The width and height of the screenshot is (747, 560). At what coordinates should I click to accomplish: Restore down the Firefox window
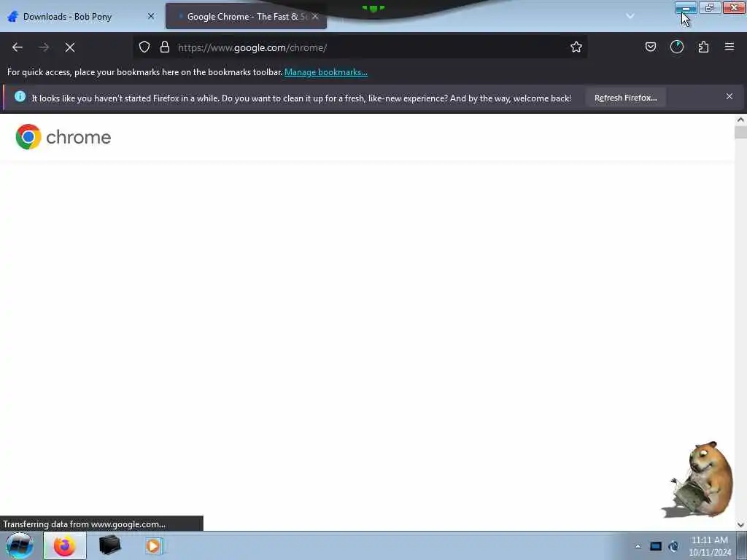pos(710,7)
